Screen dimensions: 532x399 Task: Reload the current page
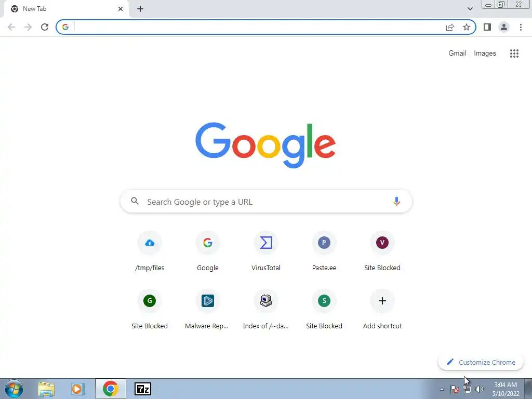45,27
